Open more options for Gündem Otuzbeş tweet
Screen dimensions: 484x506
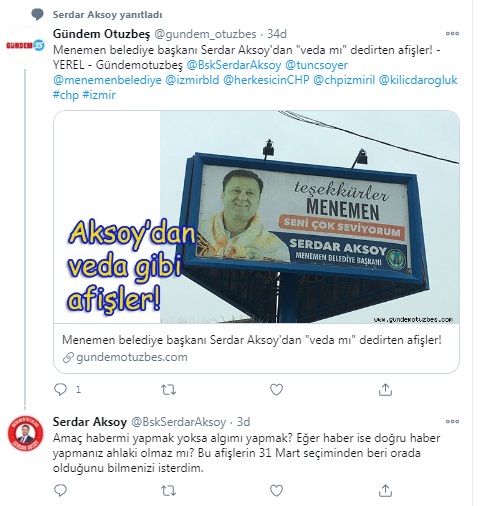[x=452, y=33]
